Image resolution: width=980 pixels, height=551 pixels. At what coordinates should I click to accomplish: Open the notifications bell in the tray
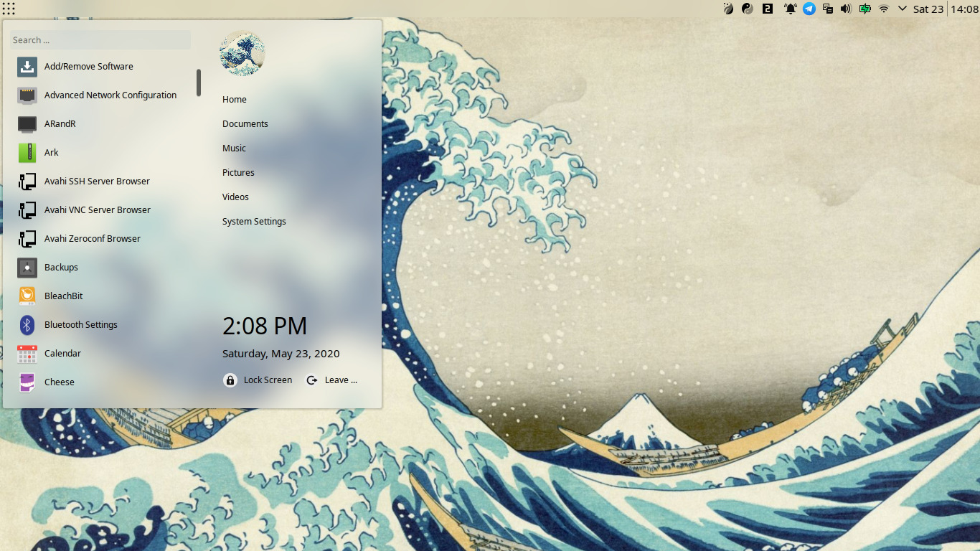pos(790,9)
